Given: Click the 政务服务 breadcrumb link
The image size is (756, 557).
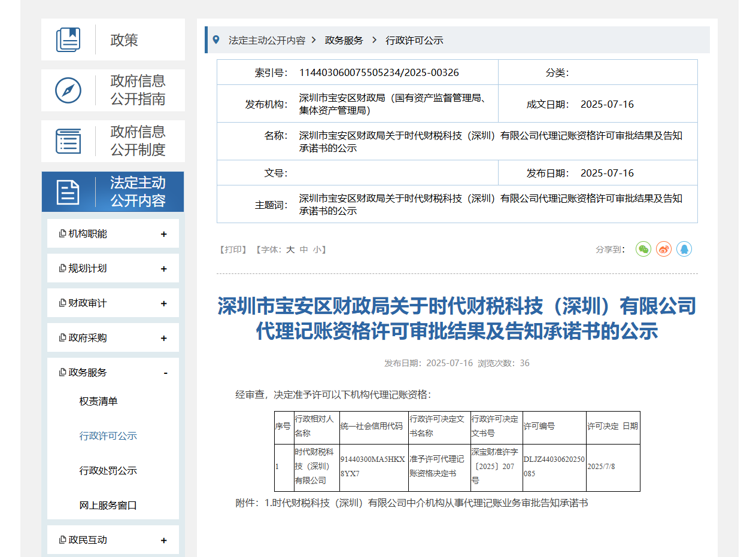Looking at the screenshot, I should click(342, 40).
